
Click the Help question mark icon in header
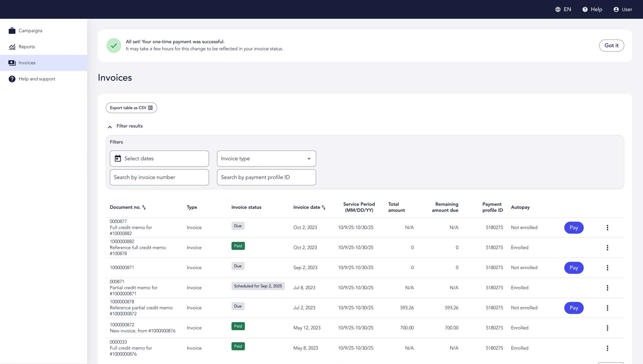[585, 10]
